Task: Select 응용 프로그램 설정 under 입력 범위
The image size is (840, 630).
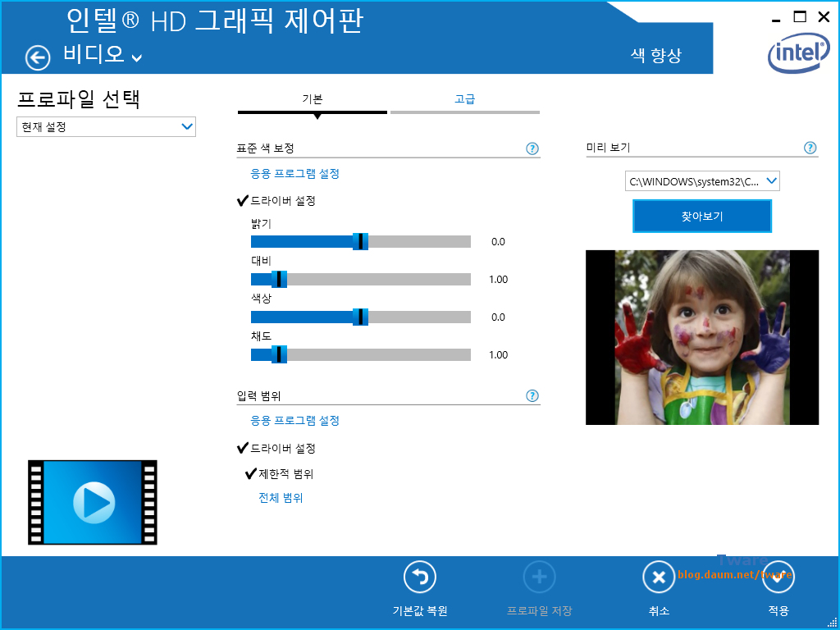Action: (x=295, y=421)
